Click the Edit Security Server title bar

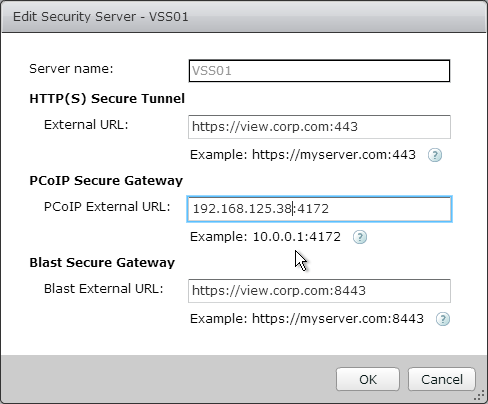tap(244, 17)
